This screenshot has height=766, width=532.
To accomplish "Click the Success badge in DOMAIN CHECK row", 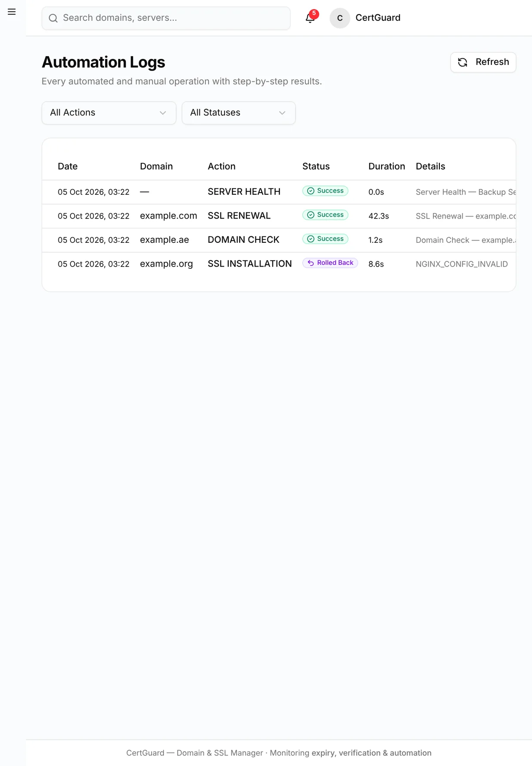I will pyautogui.click(x=325, y=239).
